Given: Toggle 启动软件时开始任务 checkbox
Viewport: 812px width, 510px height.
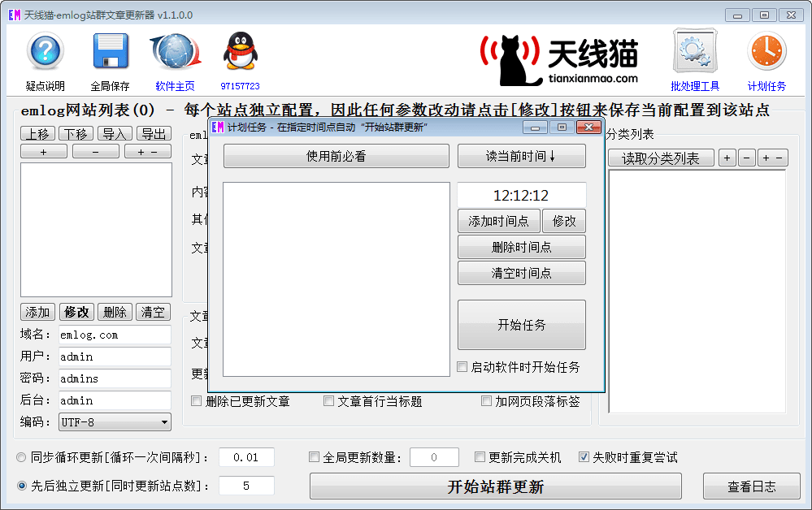Looking at the screenshot, I should pos(462,367).
